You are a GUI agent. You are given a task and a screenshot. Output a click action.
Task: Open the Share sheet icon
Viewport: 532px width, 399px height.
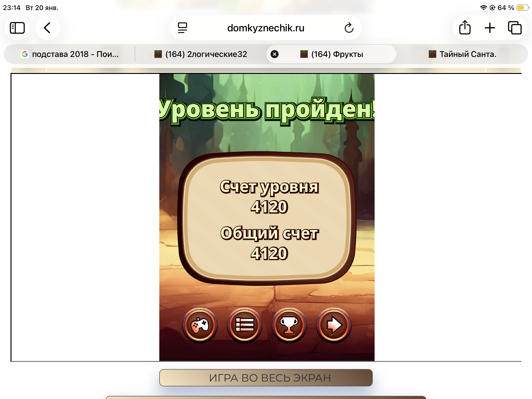[465, 28]
